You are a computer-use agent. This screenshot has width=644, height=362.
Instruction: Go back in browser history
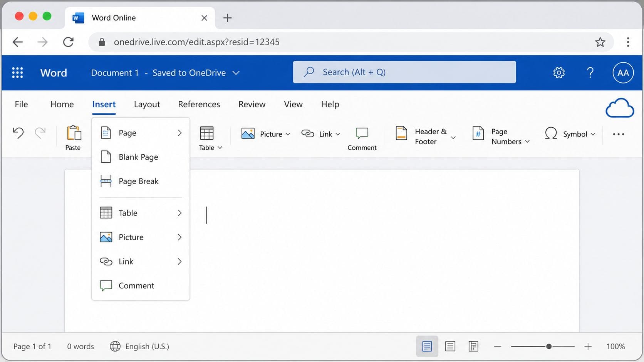point(18,42)
